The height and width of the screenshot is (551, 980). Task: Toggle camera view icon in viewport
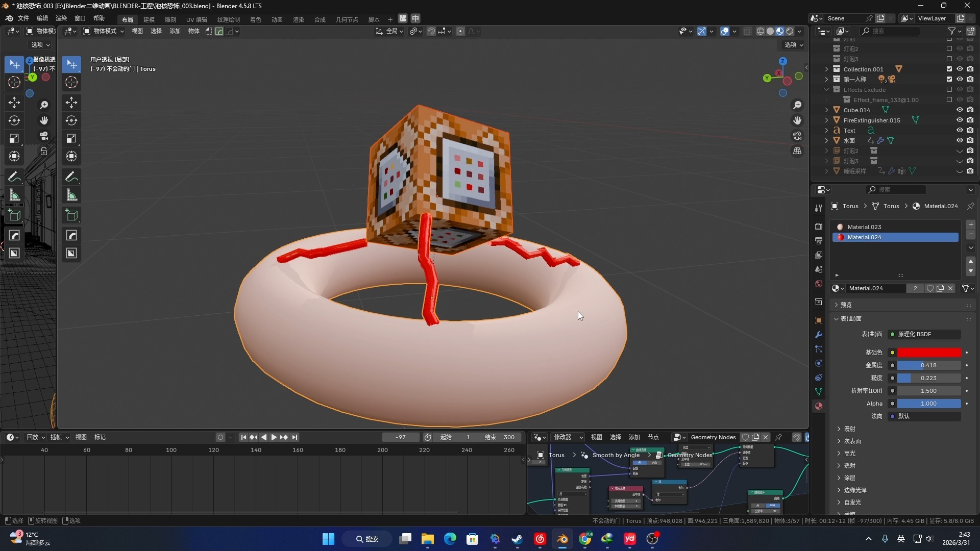click(x=797, y=136)
